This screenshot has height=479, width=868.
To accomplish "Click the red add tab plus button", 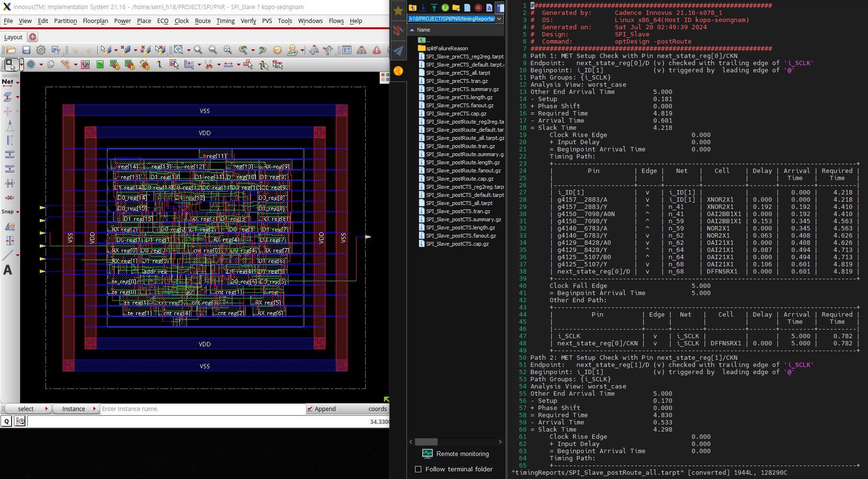I will (33, 36).
